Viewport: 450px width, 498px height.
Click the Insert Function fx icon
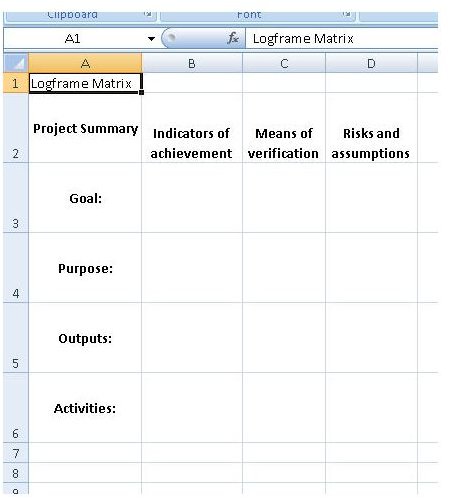point(233,38)
